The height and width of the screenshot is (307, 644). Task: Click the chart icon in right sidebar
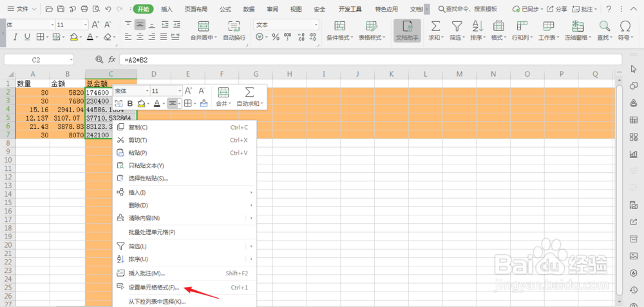tap(633, 154)
